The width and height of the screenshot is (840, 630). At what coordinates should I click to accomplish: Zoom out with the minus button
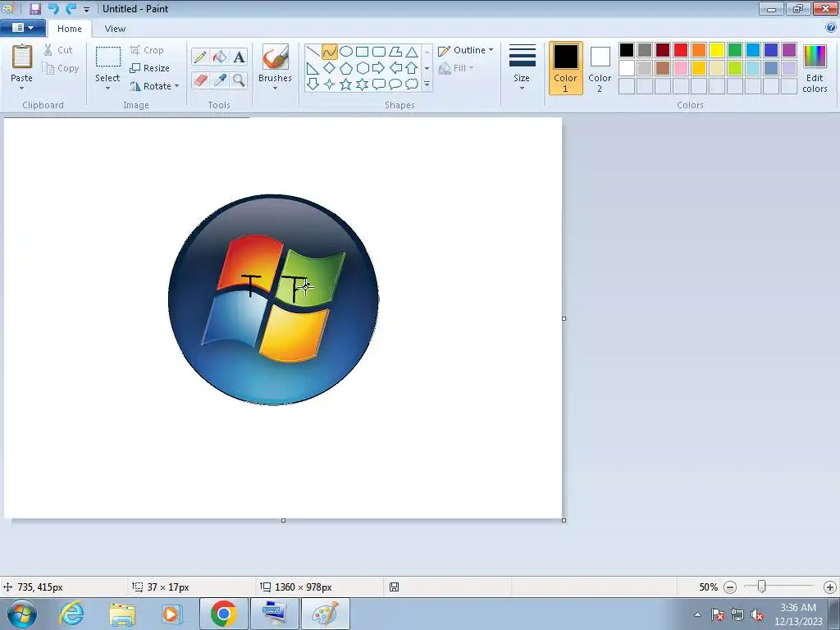click(x=730, y=587)
